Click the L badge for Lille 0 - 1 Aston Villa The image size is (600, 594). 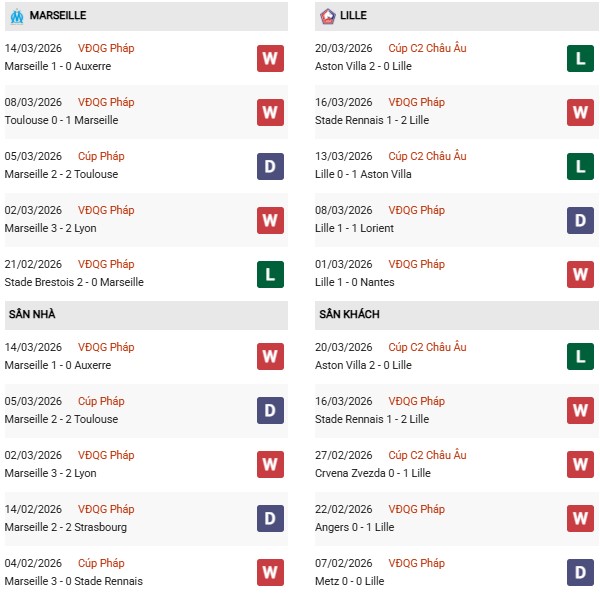580,166
